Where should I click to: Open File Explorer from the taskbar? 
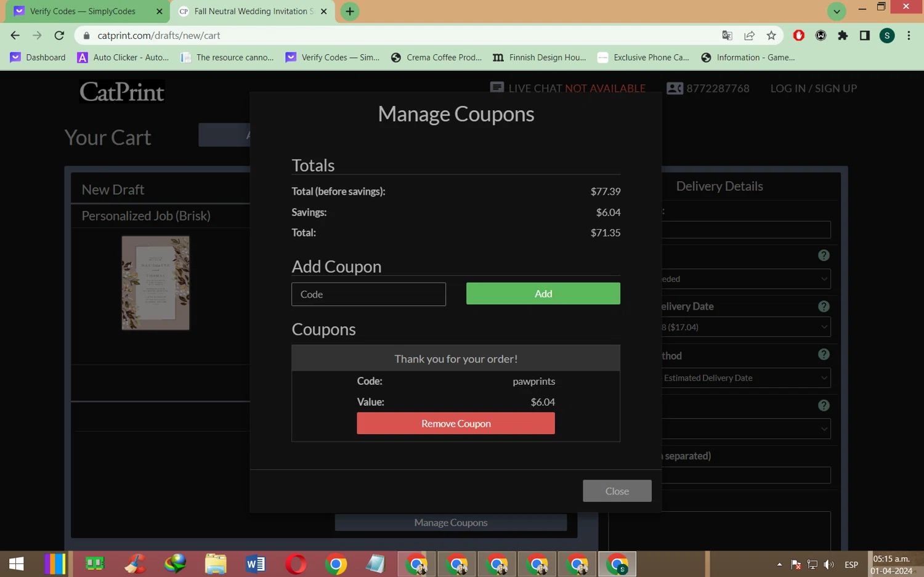pos(216,563)
